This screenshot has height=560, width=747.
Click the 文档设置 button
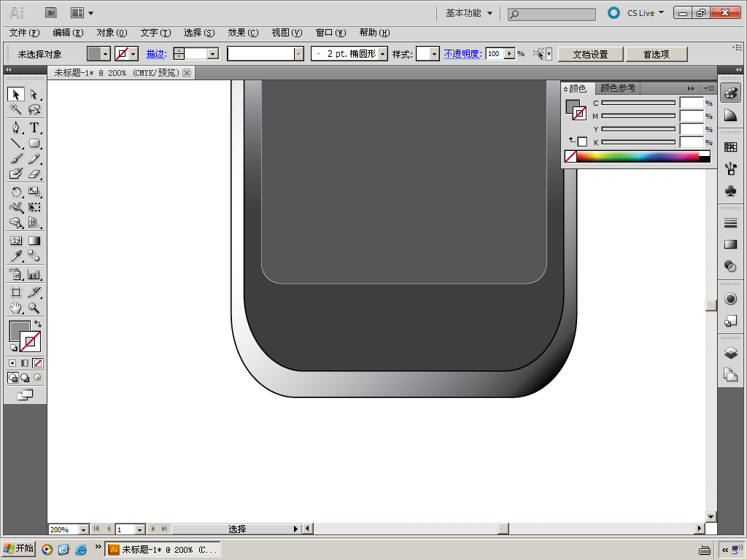coord(590,54)
